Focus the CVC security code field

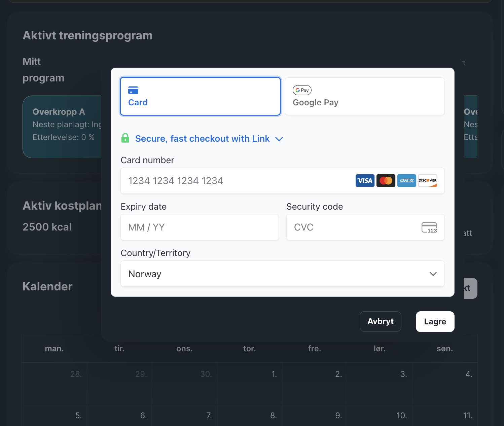(x=365, y=227)
